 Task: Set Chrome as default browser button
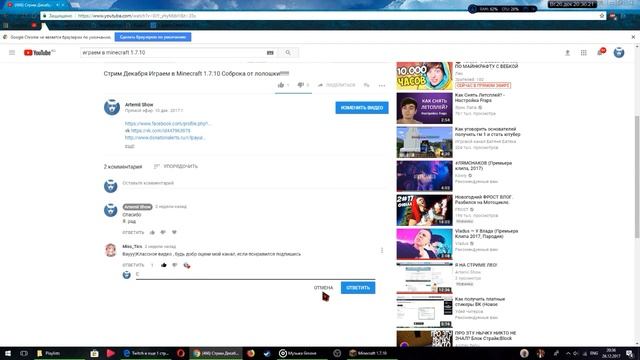pyautogui.click(x=153, y=37)
